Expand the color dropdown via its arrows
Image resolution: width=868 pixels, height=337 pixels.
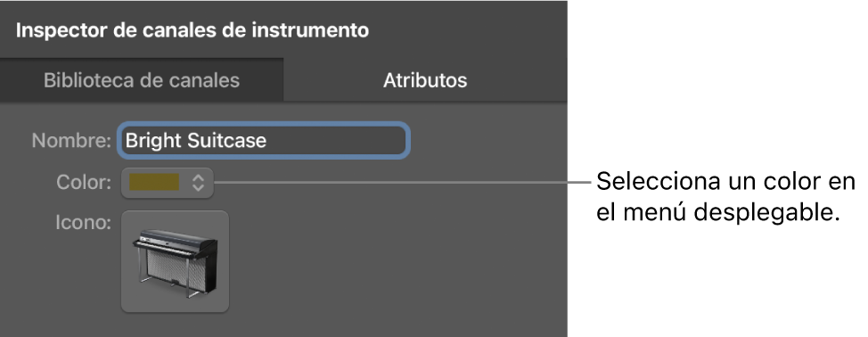tap(198, 182)
